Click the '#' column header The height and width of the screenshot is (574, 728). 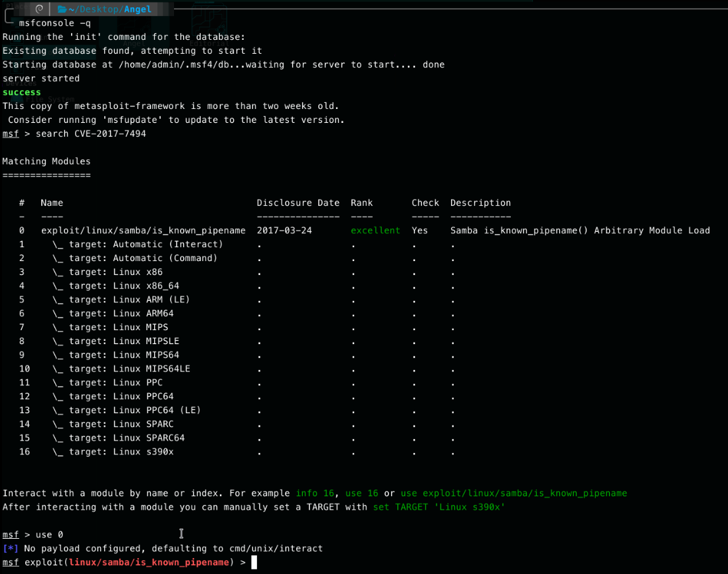[22, 203]
